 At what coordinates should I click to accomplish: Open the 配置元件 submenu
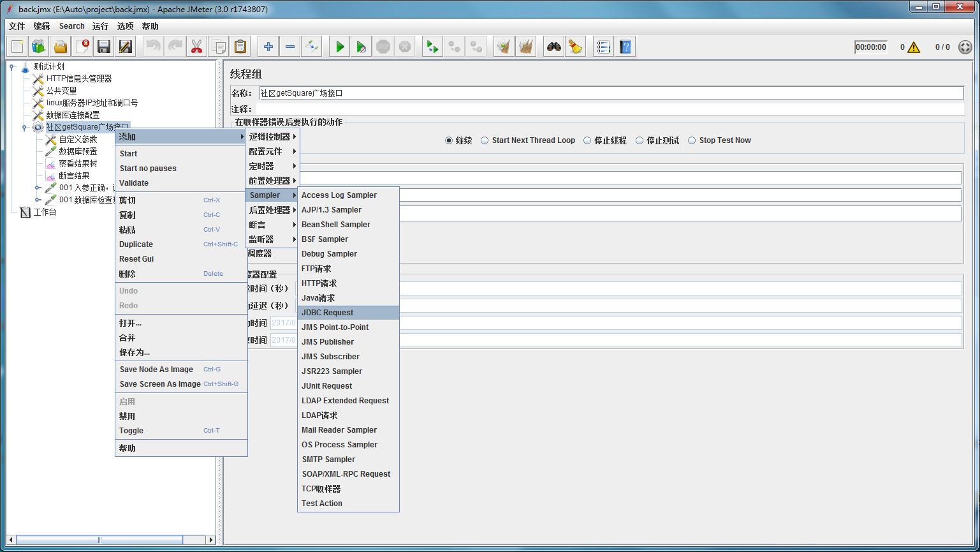pos(272,151)
